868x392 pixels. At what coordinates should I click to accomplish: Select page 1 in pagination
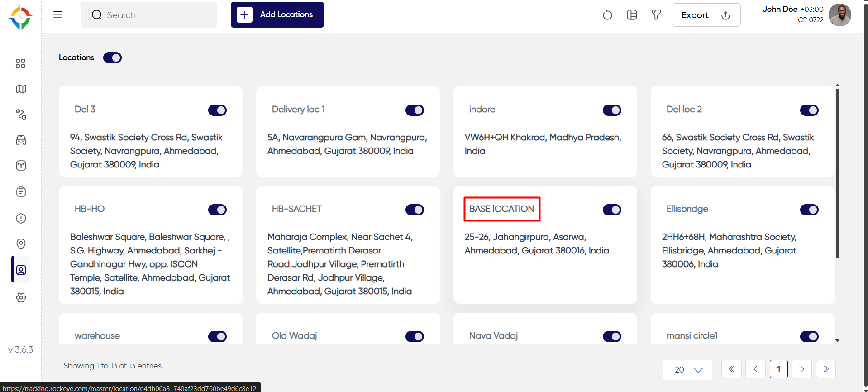pos(779,369)
